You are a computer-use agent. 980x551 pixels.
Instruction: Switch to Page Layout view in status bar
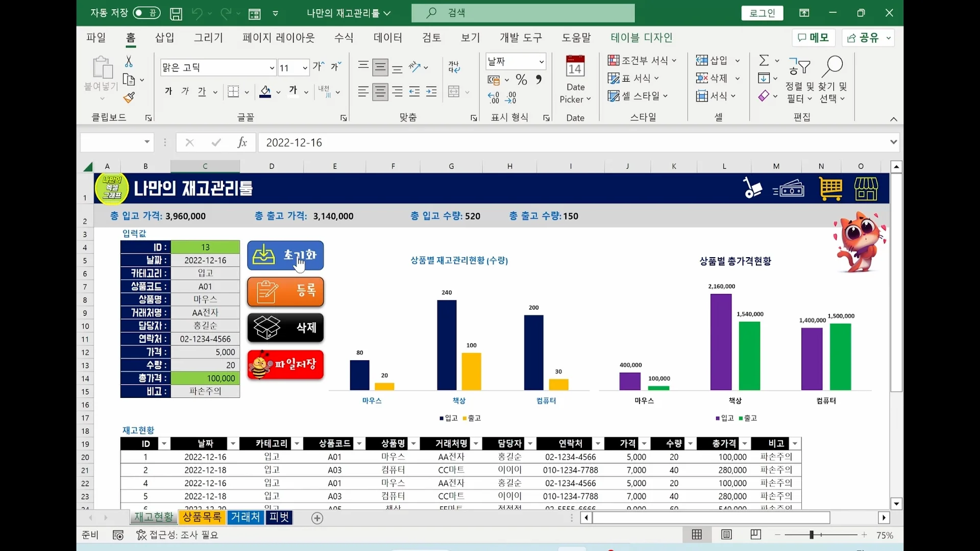726,535
